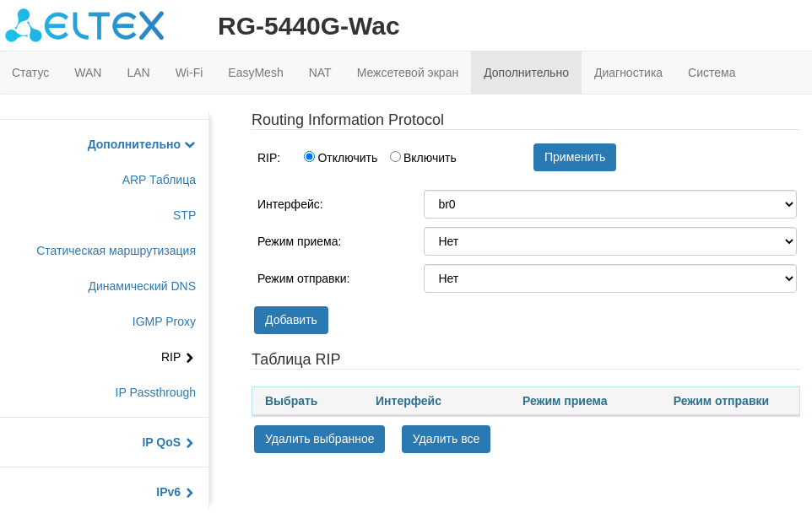Select the Отключить RIP radio button
812x513 pixels.
(309, 157)
